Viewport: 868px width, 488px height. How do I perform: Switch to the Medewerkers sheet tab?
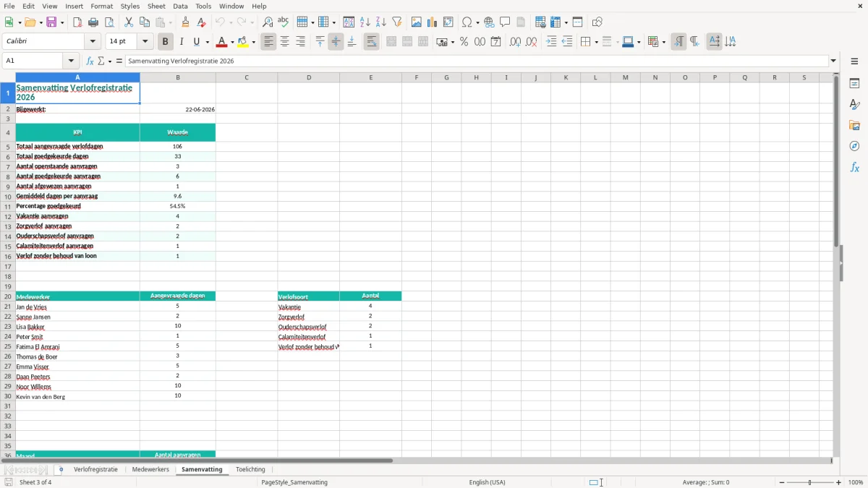tap(150, 470)
